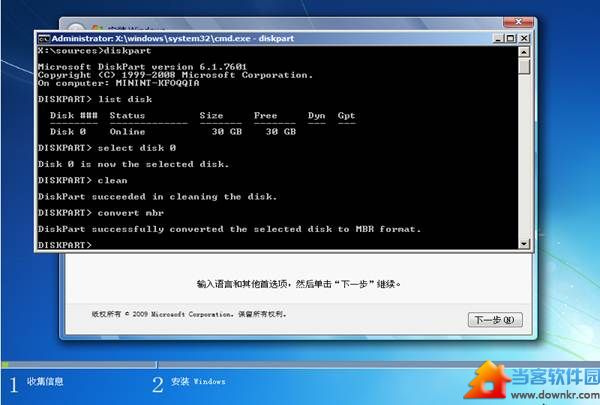Click 'Disk 0 is now the selected disk.'

[x=134, y=164]
